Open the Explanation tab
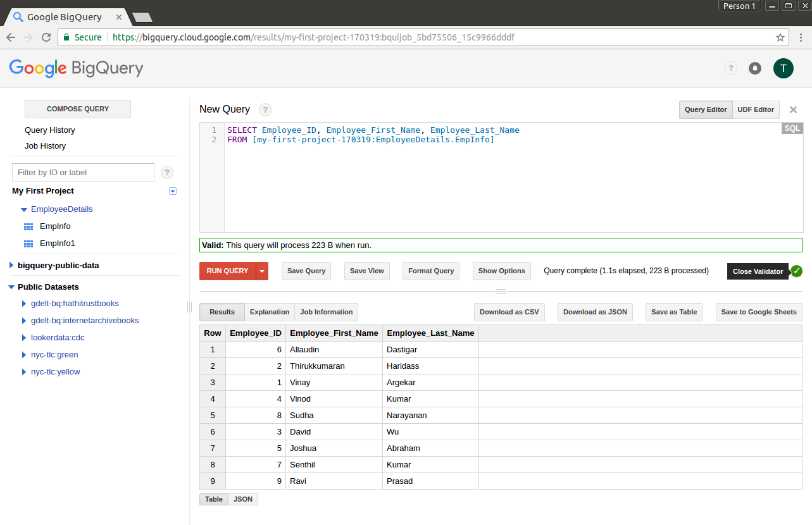 point(270,312)
